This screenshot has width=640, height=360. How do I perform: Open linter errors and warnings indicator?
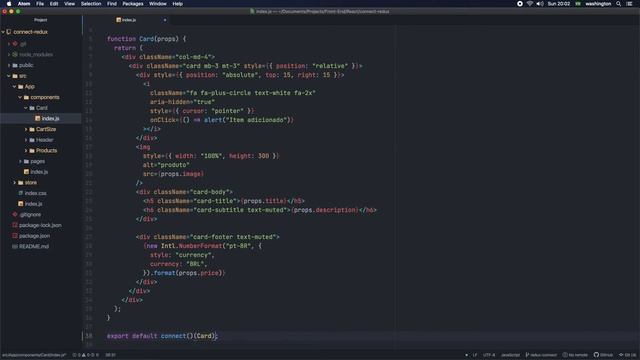coord(85,355)
